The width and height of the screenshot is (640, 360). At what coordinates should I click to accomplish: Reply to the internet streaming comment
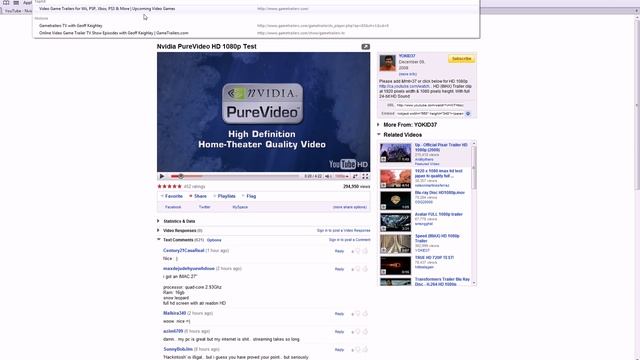point(339,332)
